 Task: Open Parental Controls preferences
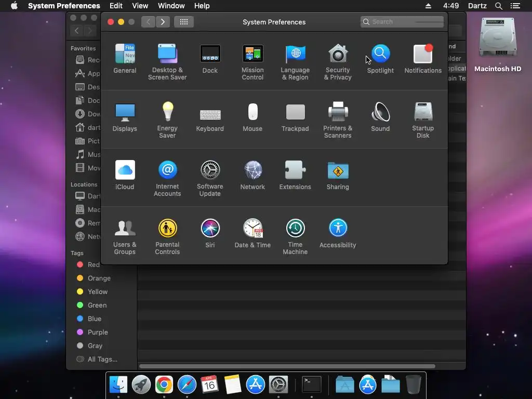167,236
